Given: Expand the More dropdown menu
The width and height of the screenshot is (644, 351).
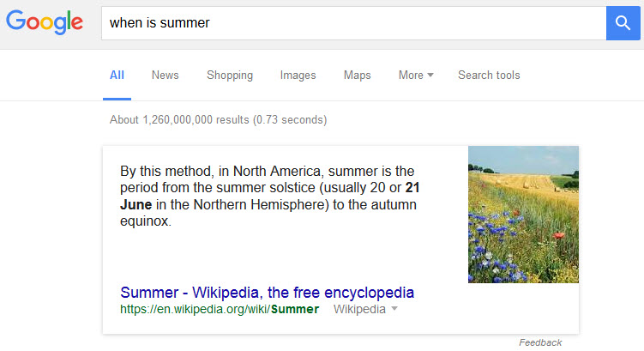Looking at the screenshot, I should click(416, 76).
